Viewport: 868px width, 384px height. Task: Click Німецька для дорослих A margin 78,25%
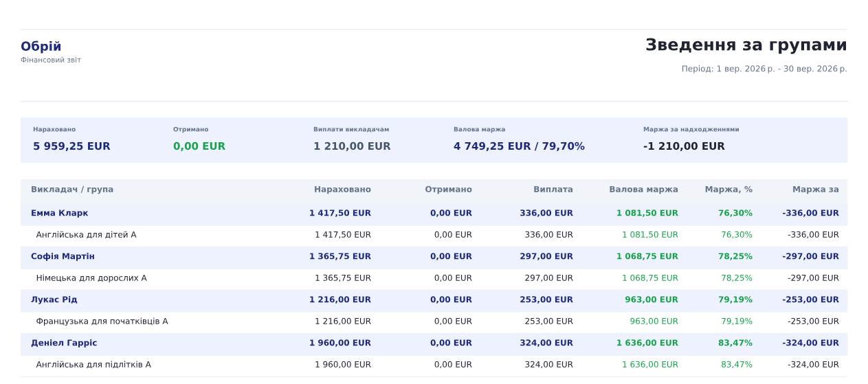coord(737,278)
